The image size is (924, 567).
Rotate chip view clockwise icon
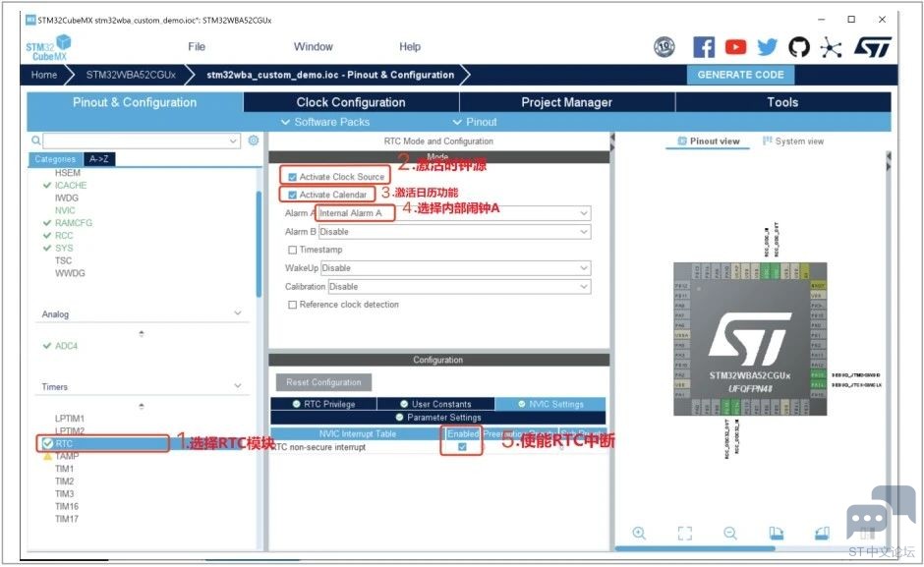[777, 534]
